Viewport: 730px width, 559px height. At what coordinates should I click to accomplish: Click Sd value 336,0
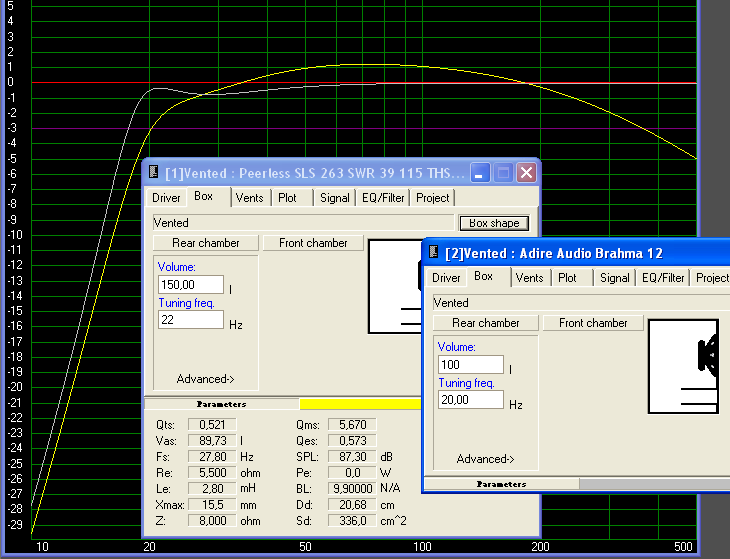point(352,520)
